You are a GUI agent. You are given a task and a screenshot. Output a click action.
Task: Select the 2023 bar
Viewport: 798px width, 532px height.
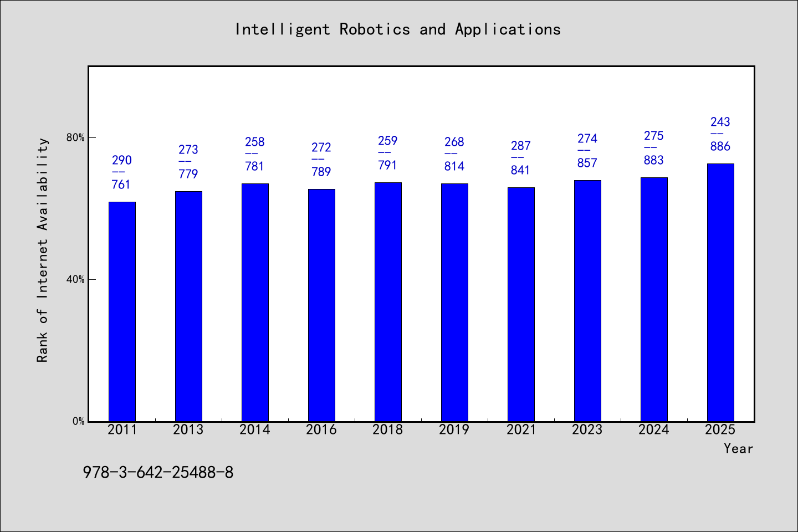[x=587, y=301]
